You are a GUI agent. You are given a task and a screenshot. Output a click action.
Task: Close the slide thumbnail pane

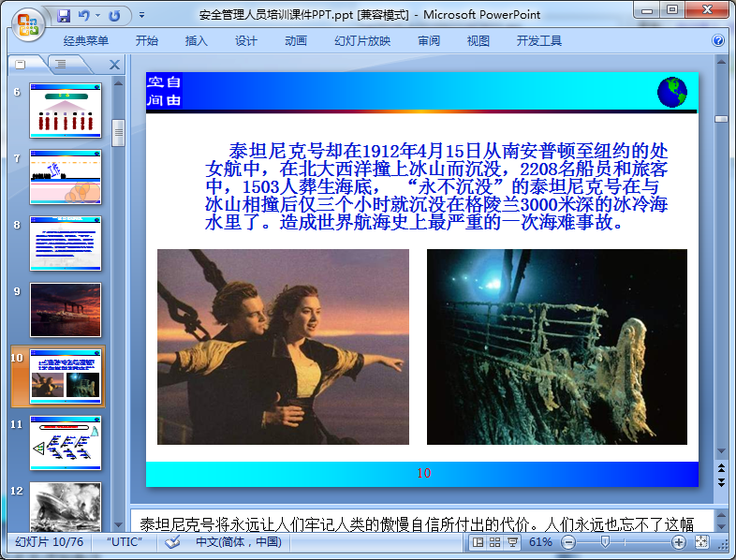(114, 65)
